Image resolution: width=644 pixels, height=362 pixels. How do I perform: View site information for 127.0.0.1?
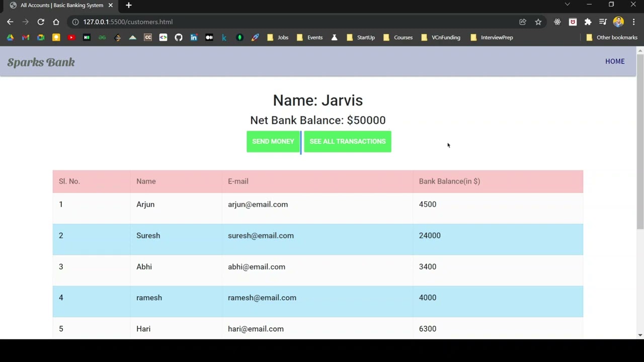75,22
